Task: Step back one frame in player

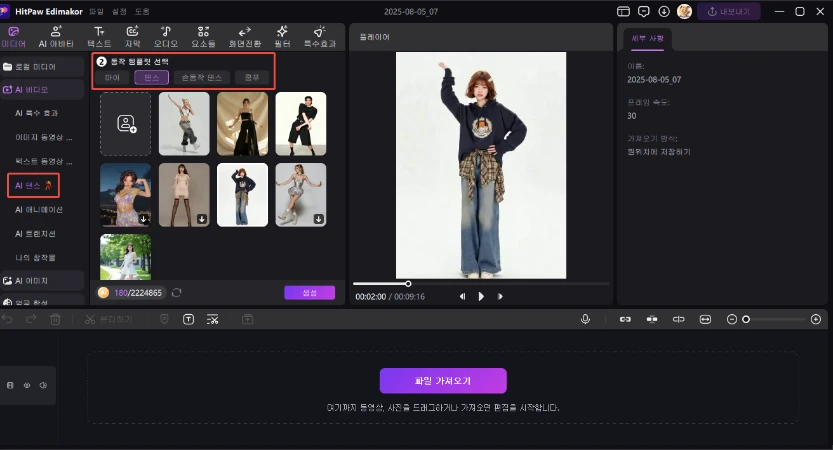Action: (x=462, y=296)
